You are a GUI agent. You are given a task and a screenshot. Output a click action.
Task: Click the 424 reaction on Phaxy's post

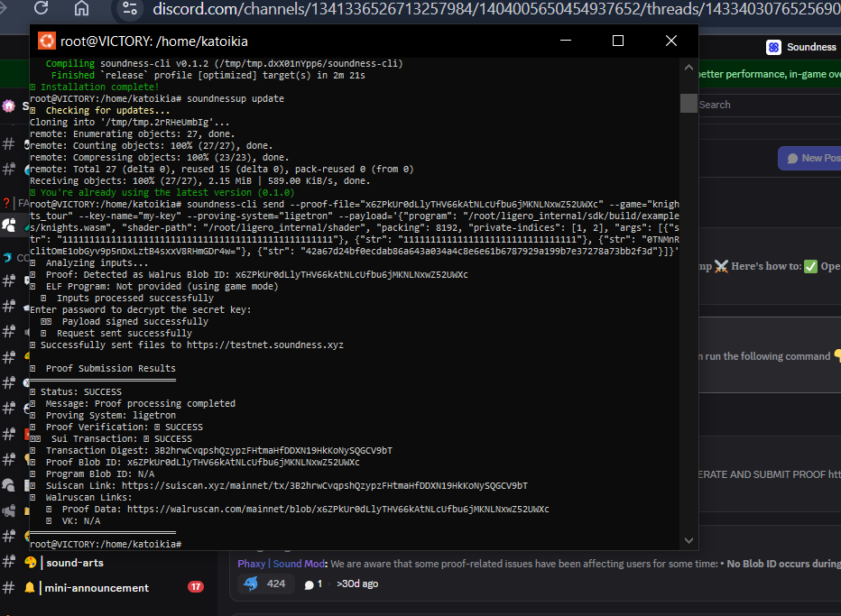(265, 584)
